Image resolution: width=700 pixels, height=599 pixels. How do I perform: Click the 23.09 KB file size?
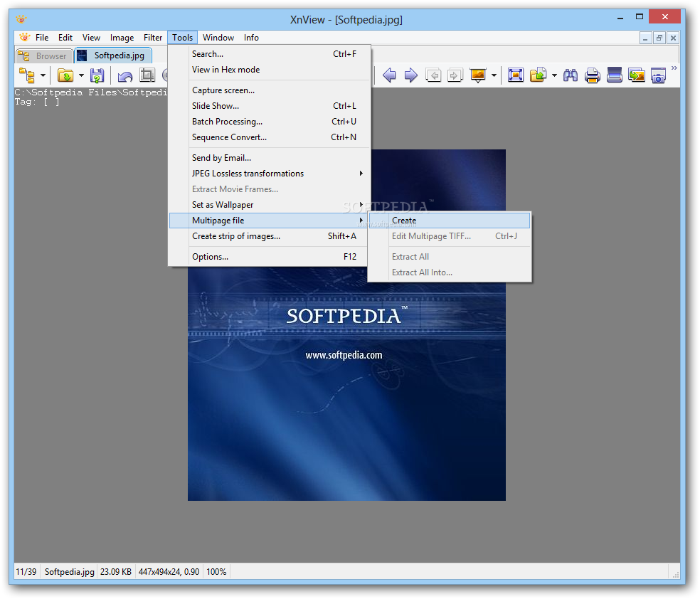(116, 572)
